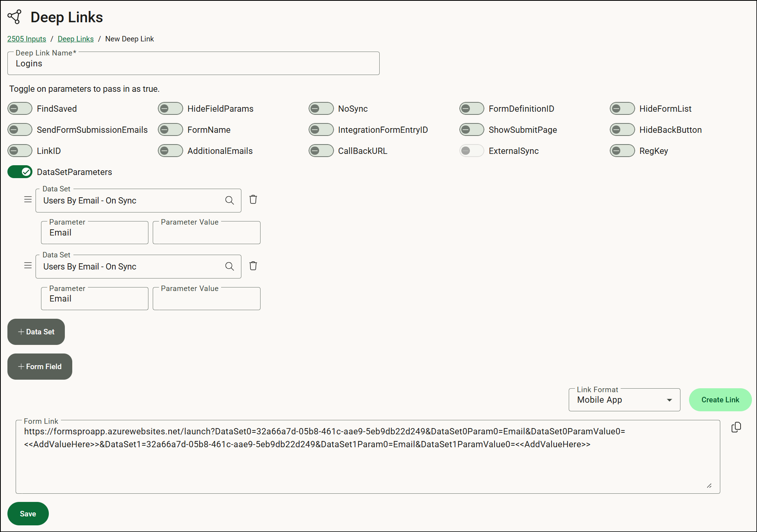
Task: Turn on the RegKey toggle
Action: 622,151
